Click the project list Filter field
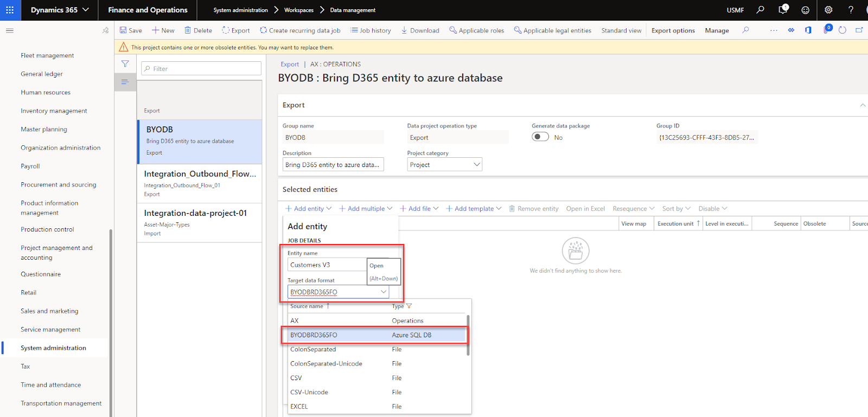Image resolution: width=868 pixels, height=417 pixels. tap(201, 68)
